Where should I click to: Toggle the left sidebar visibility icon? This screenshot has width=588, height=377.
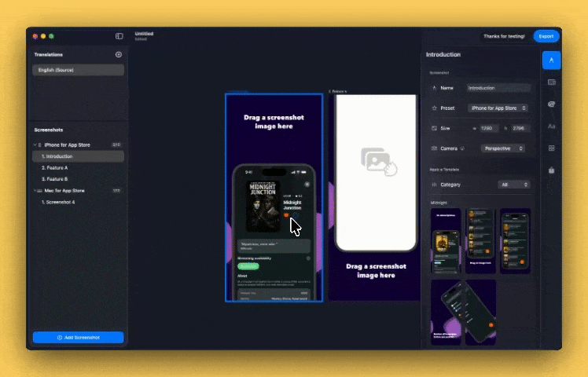(x=119, y=36)
